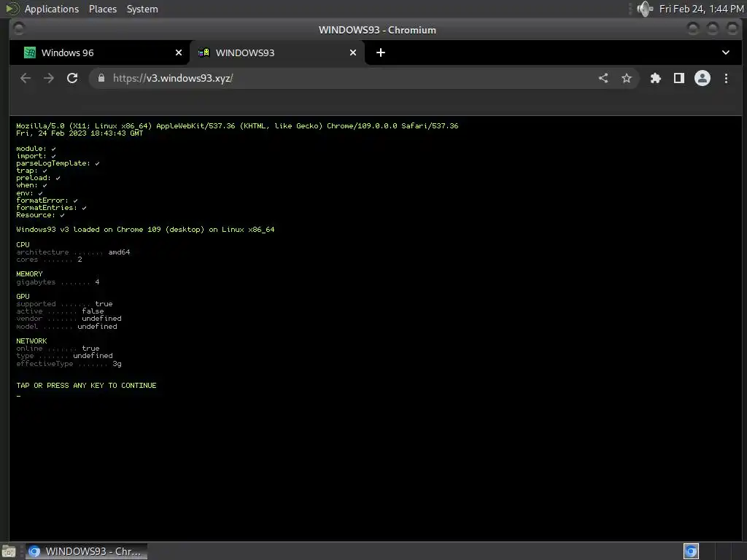Close the WINDOWS93 tab
747x560 pixels.
tap(353, 52)
